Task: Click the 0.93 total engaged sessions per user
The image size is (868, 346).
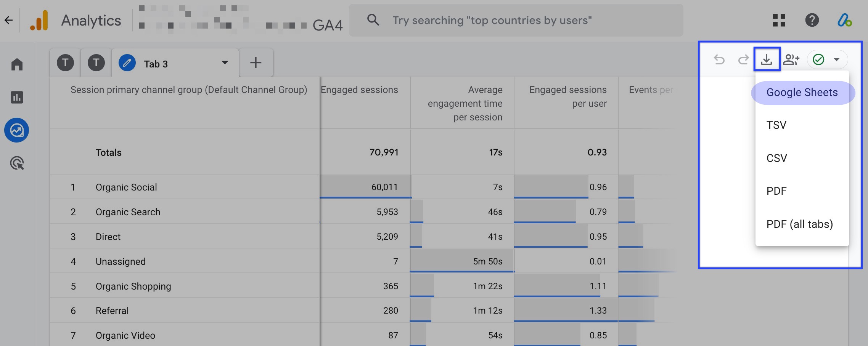Action: pyautogui.click(x=597, y=152)
